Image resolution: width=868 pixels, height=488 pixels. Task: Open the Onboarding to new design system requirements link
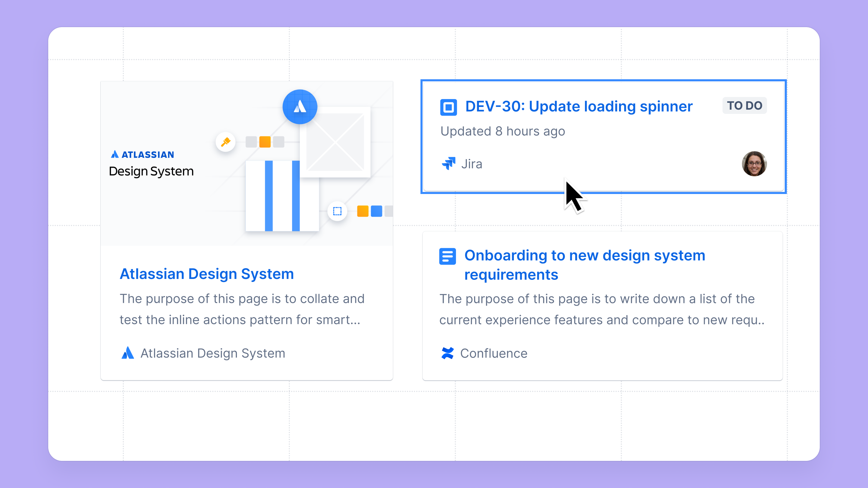click(x=584, y=265)
